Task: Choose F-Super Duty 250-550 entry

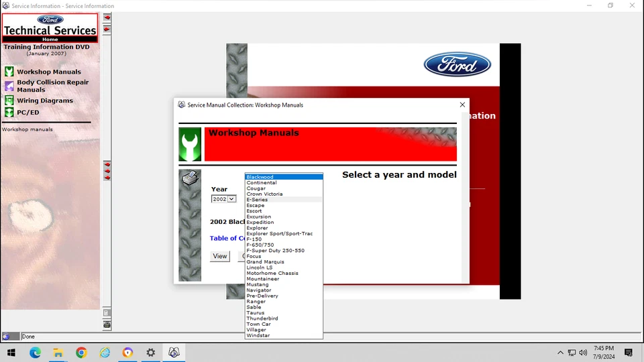Action: pos(284,250)
